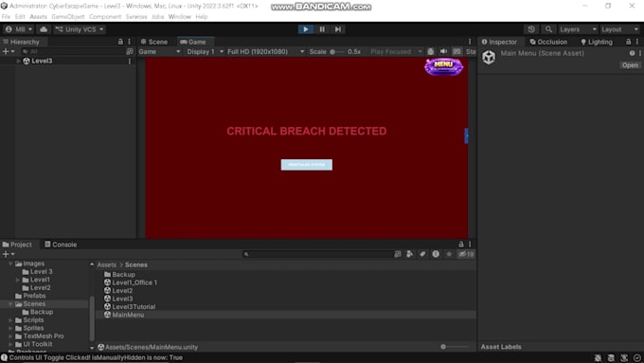Toggle hidden packages visibility count icon
This screenshot has height=363, width=644.
pos(466,254)
